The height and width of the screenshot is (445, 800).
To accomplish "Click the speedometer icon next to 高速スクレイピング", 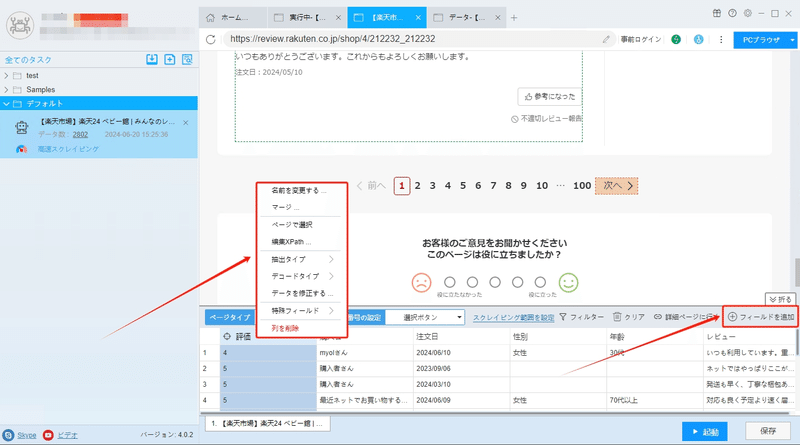I will coord(21,149).
